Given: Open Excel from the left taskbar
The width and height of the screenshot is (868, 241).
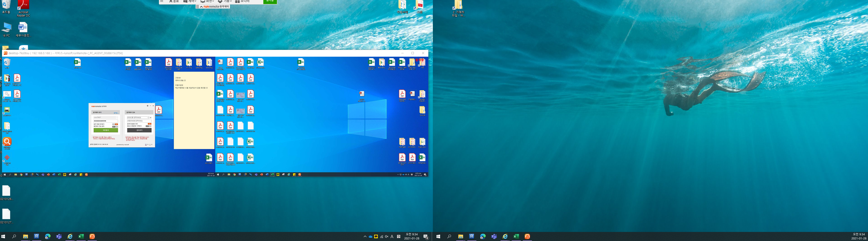Looking at the screenshot, I should pyautogui.click(x=81, y=237).
